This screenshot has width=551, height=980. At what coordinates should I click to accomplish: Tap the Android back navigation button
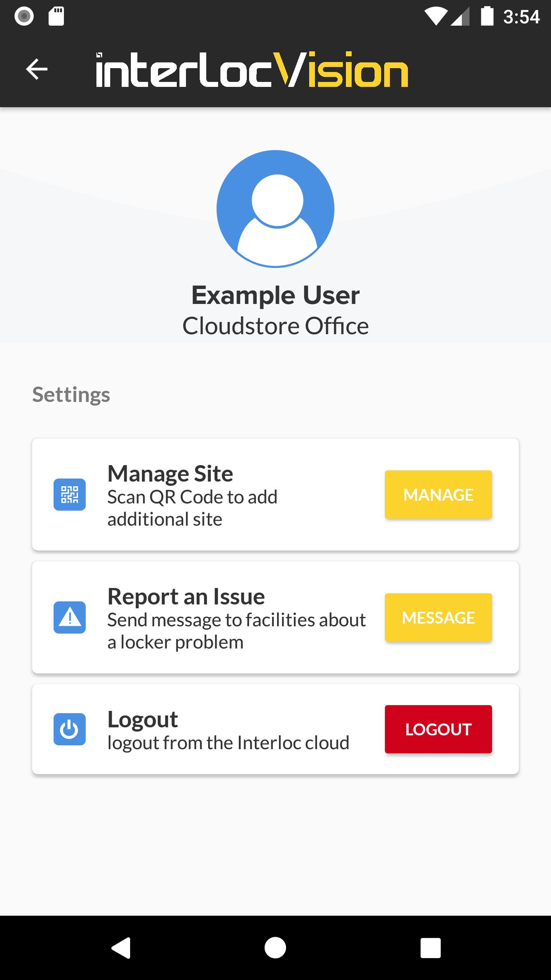click(121, 948)
